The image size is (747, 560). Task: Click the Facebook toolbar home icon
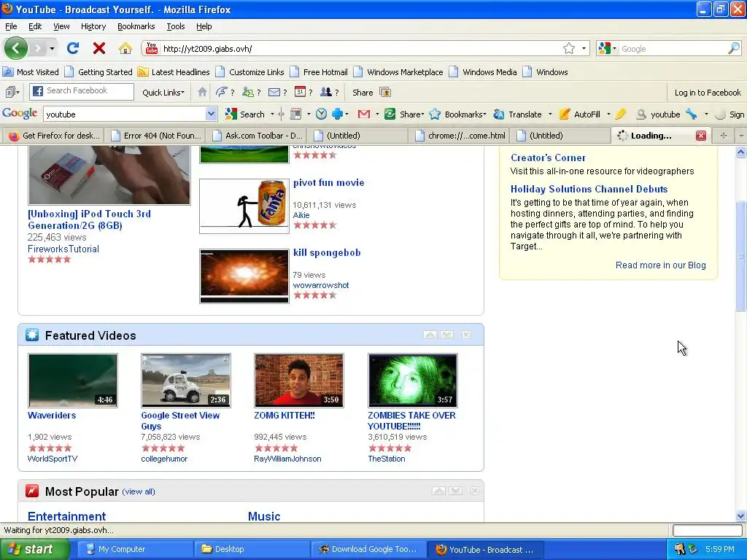coord(202,92)
